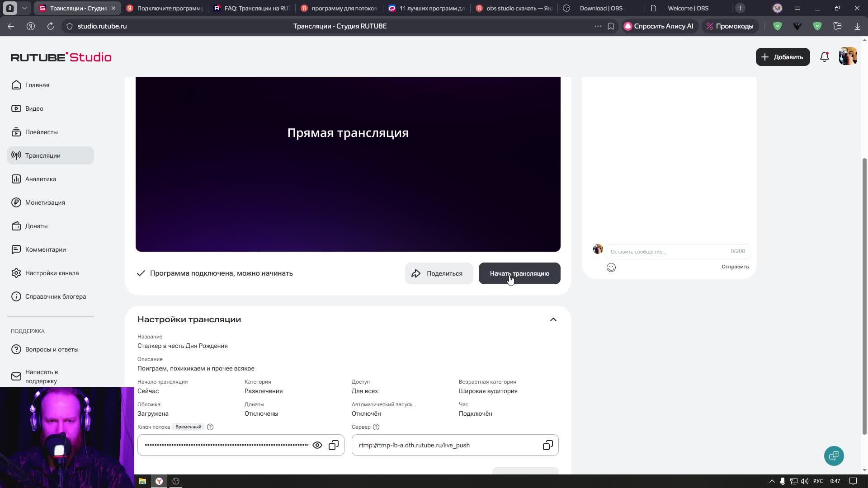This screenshot has height=488, width=868.
Task: Click the stream key help question mark
Action: [210, 427]
